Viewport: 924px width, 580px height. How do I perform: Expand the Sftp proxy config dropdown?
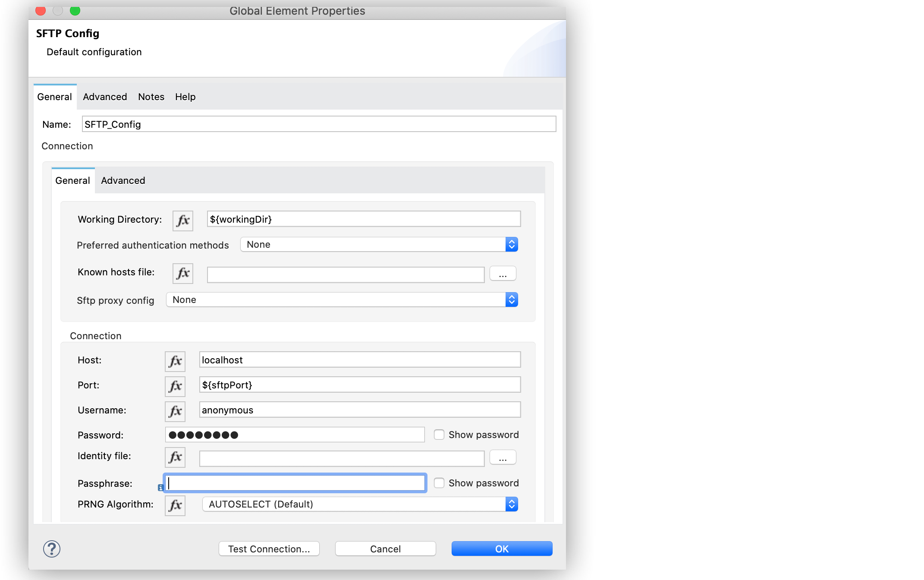(512, 299)
